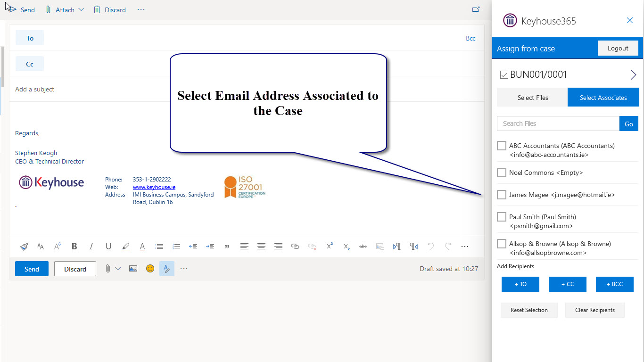This screenshot has height=362, width=644.
Task: Expand the BUN001/0001 case chevron
Action: coord(633,75)
